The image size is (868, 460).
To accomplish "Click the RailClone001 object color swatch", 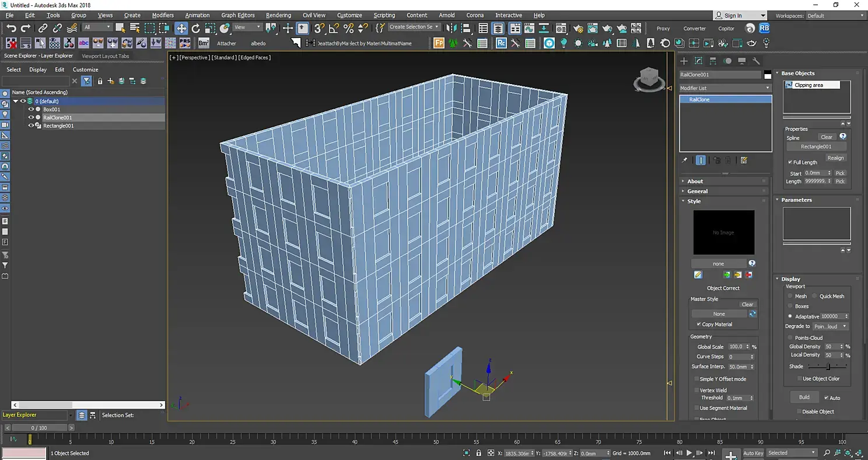I will pos(768,75).
